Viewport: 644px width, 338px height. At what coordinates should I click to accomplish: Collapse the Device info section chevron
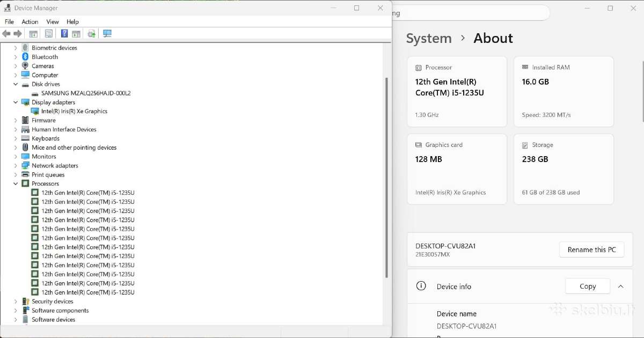click(x=620, y=286)
